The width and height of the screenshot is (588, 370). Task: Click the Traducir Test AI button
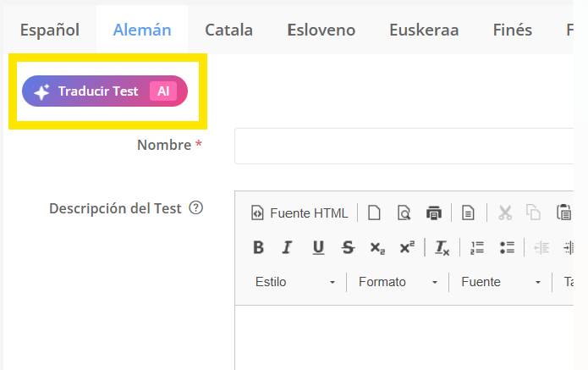click(105, 91)
